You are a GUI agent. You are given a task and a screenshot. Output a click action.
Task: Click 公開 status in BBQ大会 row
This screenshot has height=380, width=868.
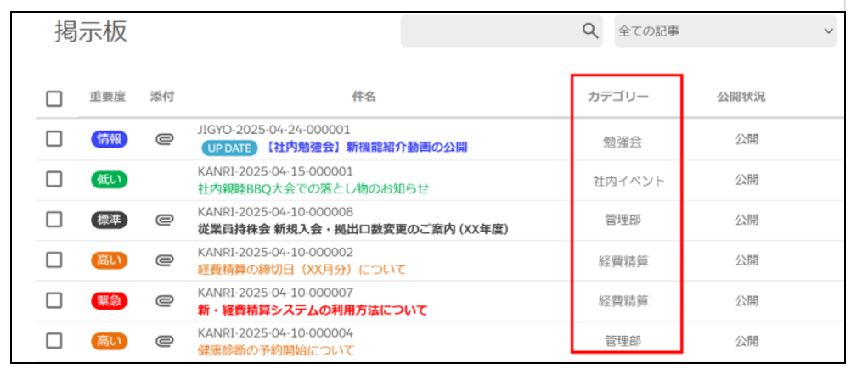(x=747, y=179)
